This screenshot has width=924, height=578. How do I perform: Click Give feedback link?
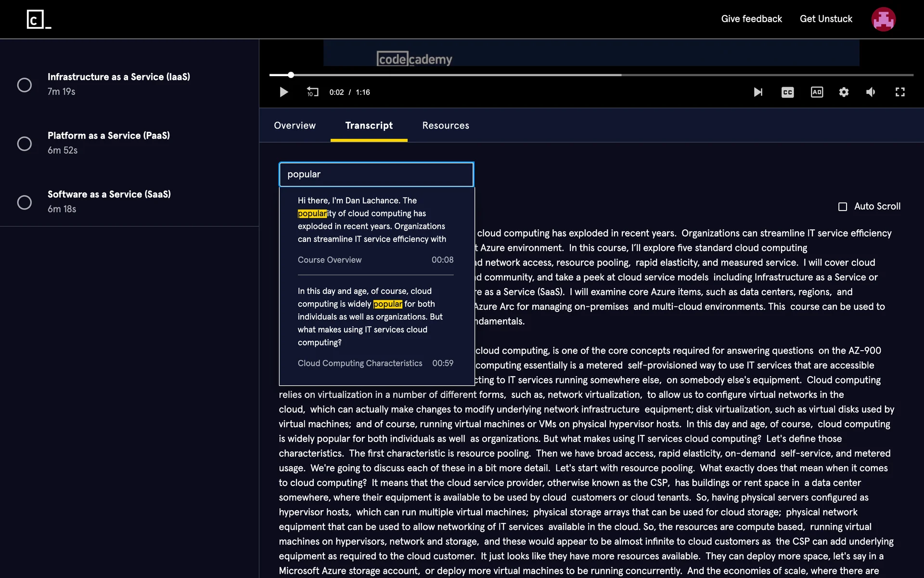point(751,19)
